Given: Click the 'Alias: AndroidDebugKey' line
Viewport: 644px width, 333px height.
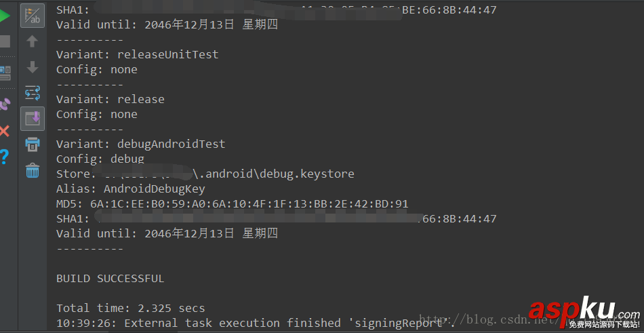Looking at the screenshot, I should click(x=130, y=189).
